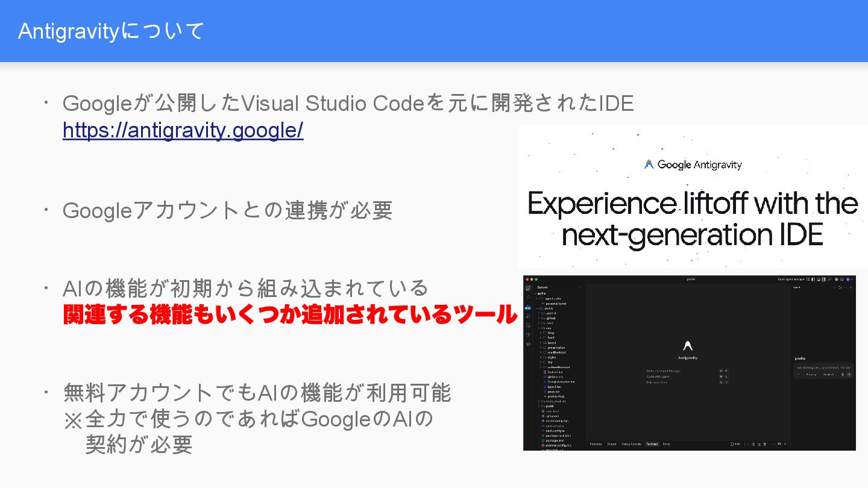Open the purple account avatar menu
868x488 pixels.
[x=848, y=280]
